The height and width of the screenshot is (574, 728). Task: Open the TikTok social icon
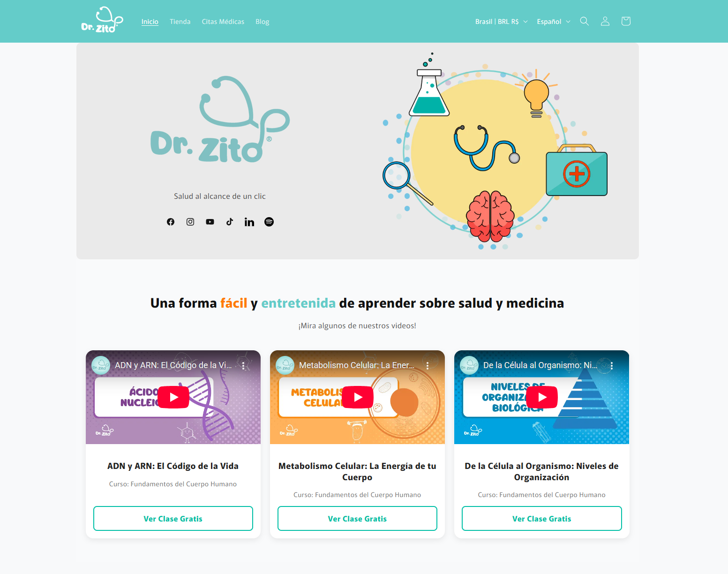(x=230, y=222)
